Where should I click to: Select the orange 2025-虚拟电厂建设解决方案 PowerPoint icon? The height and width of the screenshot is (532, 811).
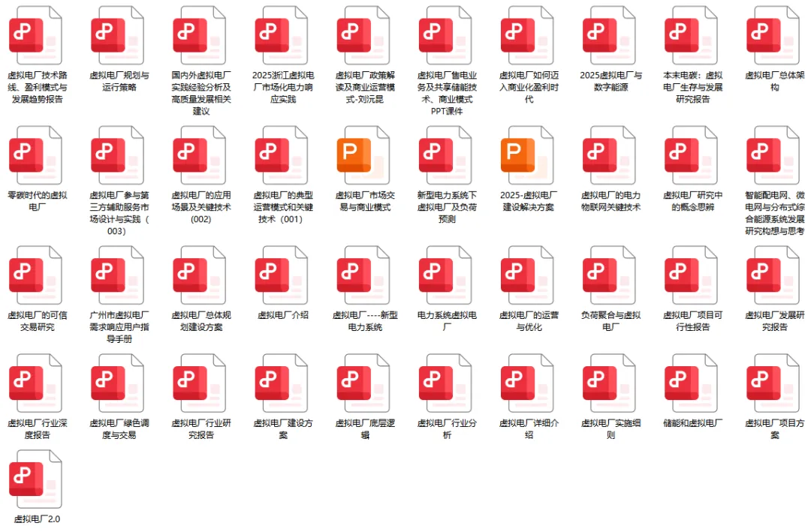[x=528, y=155]
